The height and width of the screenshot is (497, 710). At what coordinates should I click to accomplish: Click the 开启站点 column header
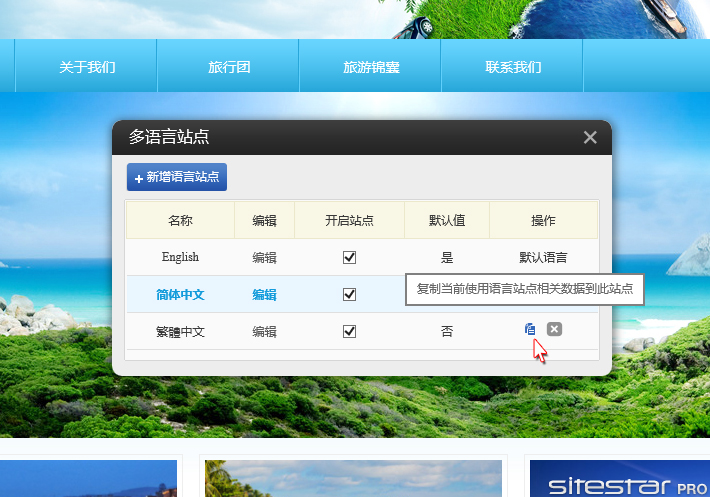pyautogui.click(x=349, y=220)
